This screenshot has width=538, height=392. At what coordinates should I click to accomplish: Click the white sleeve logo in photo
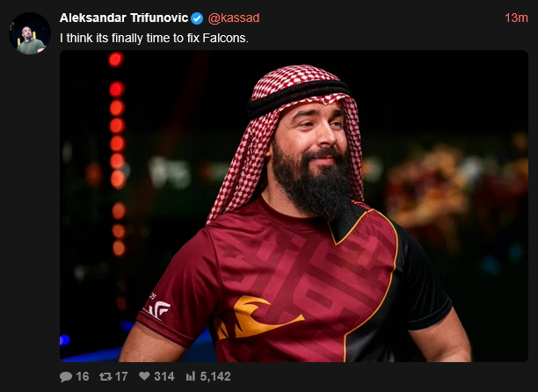click(158, 307)
